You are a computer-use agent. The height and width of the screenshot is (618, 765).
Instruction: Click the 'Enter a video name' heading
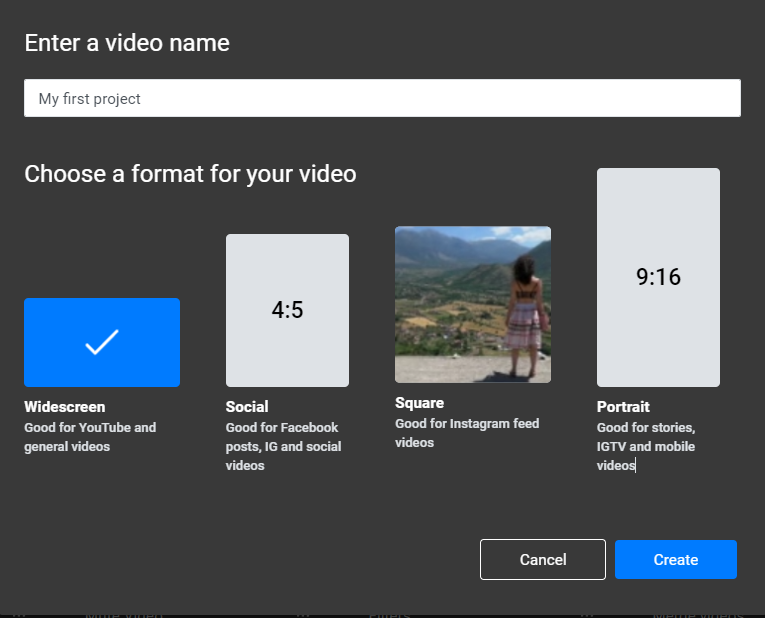[127, 43]
